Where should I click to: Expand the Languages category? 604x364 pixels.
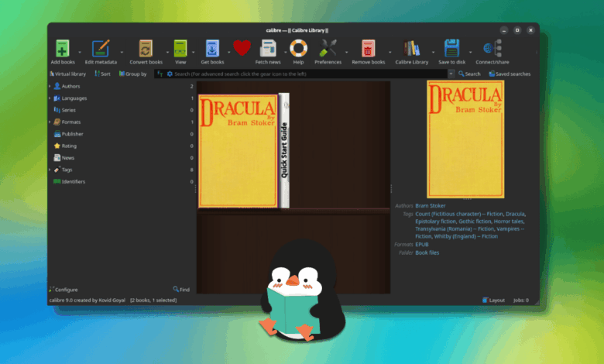pyautogui.click(x=50, y=98)
